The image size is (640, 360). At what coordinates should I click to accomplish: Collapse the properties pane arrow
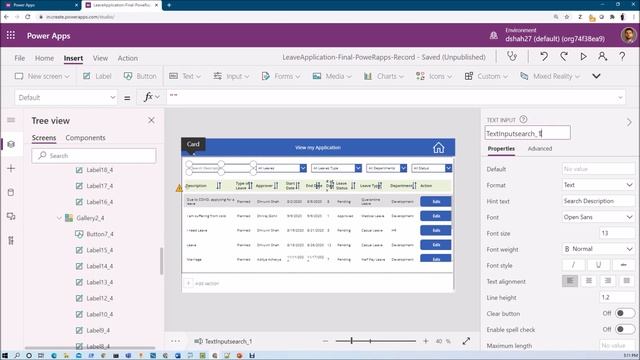[x=629, y=122]
